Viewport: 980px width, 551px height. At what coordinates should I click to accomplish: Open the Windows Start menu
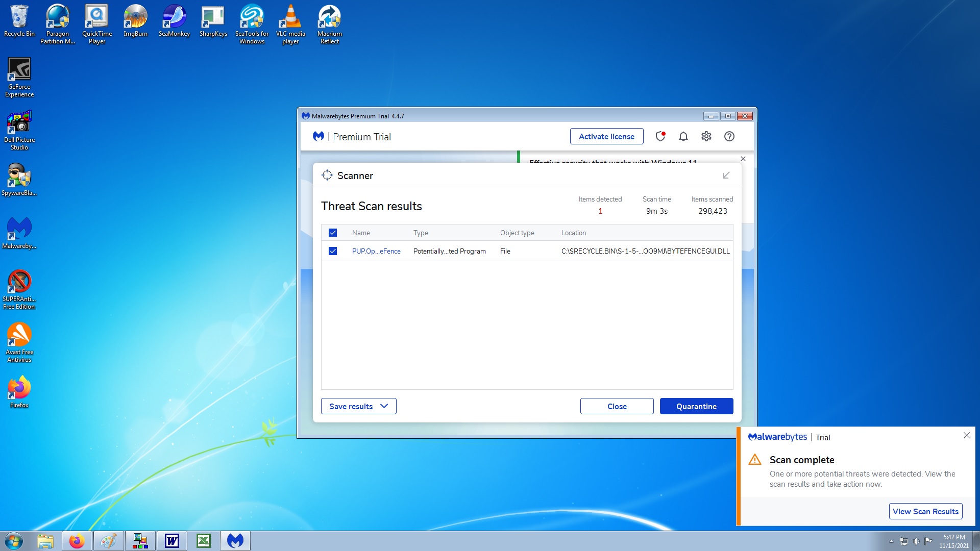point(13,541)
